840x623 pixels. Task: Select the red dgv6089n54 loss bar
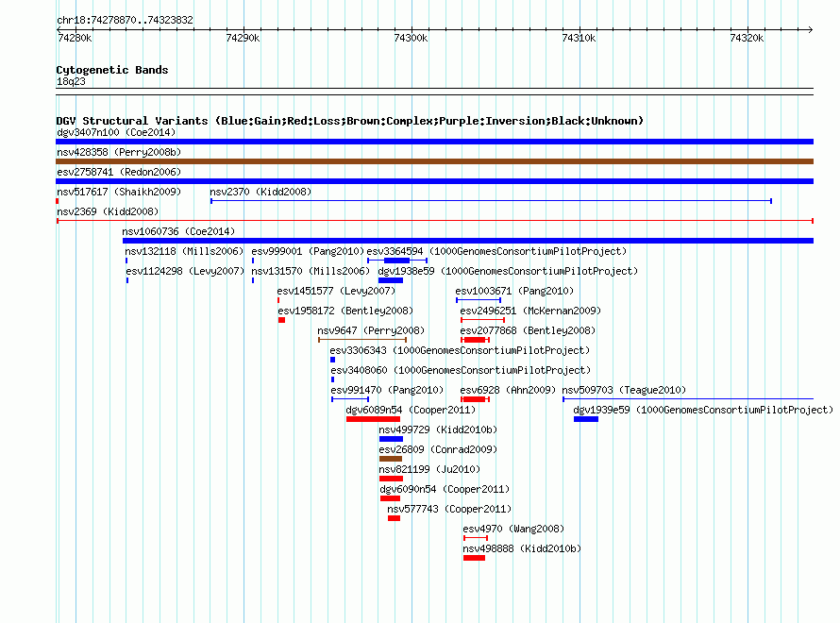[373, 419]
